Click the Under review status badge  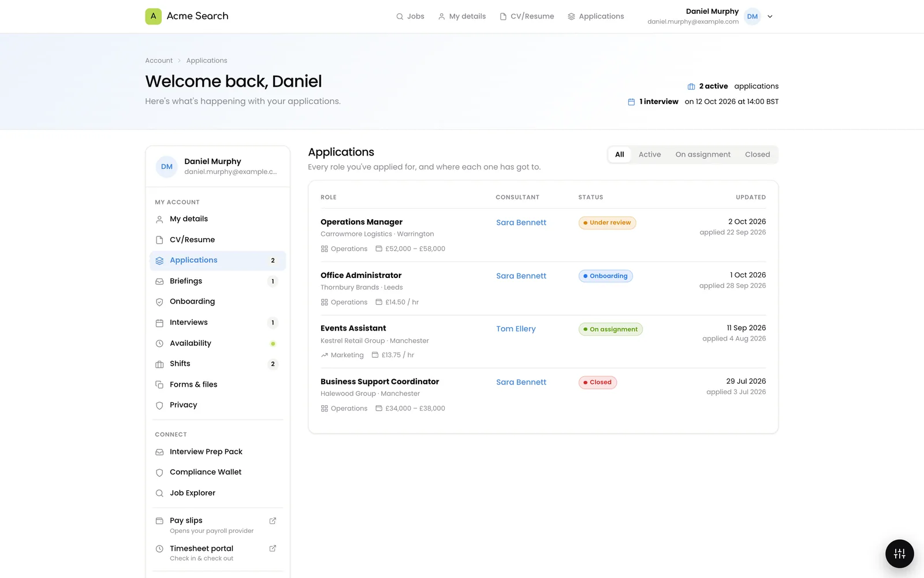click(607, 223)
